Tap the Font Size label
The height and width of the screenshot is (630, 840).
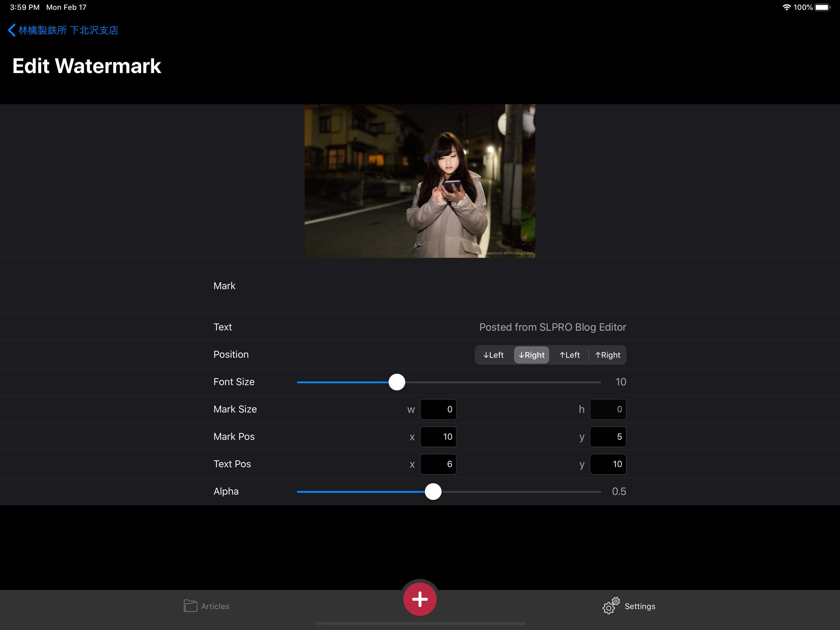(x=234, y=382)
